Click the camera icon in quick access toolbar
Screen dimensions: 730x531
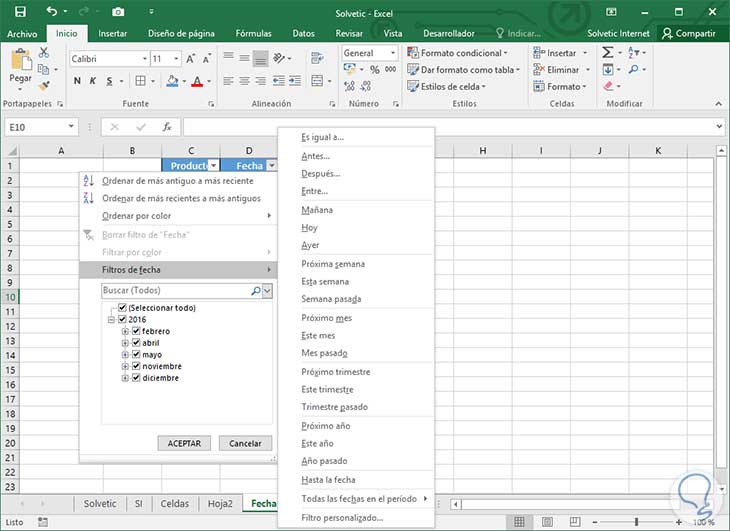click(x=118, y=12)
